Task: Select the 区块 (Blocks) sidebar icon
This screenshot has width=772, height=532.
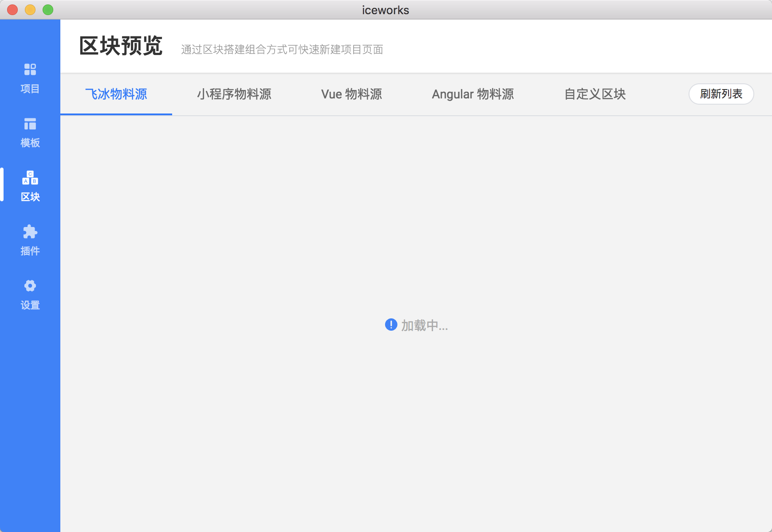Action: [30, 178]
